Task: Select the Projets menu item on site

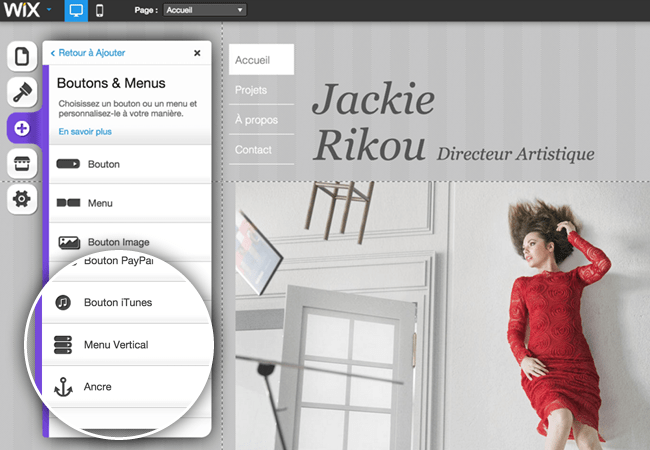Action: [262, 90]
